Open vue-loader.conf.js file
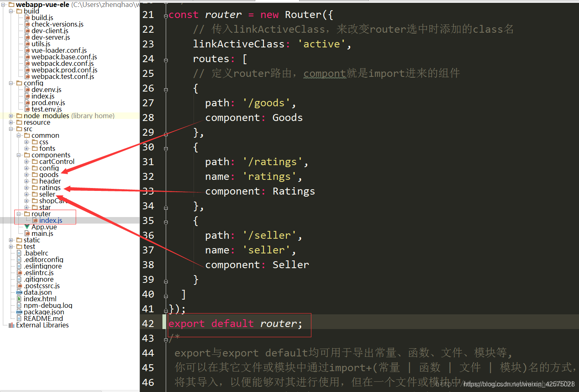579x392 pixels. point(59,50)
